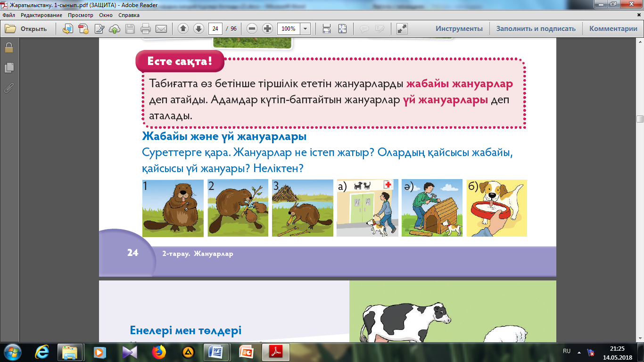This screenshot has width=644, height=362.
Task: Switch to read mode with the expand arrows icon
Action: (x=402, y=29)
